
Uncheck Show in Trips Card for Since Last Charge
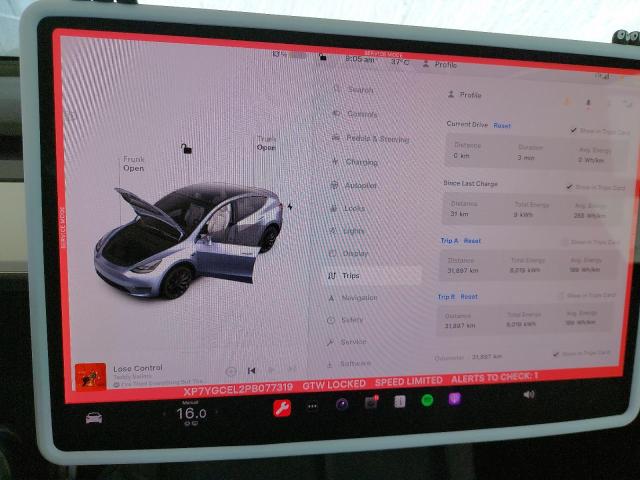click(x=569, y=187)
